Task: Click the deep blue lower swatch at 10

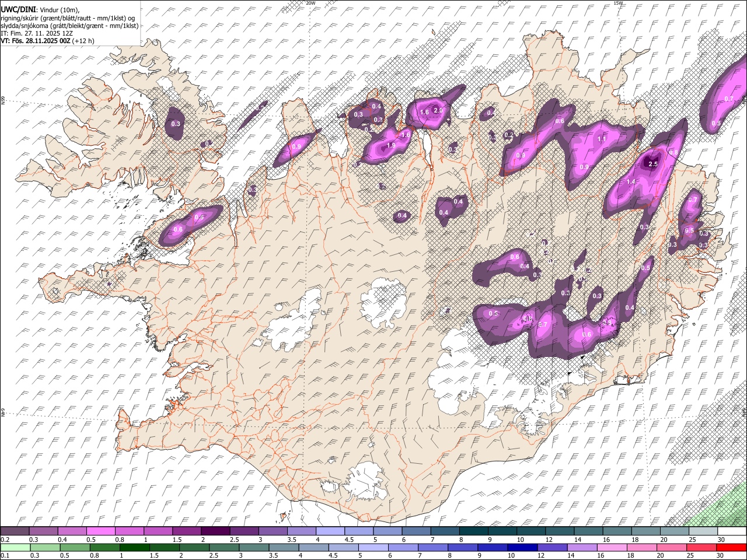Action: coord(522,548)
